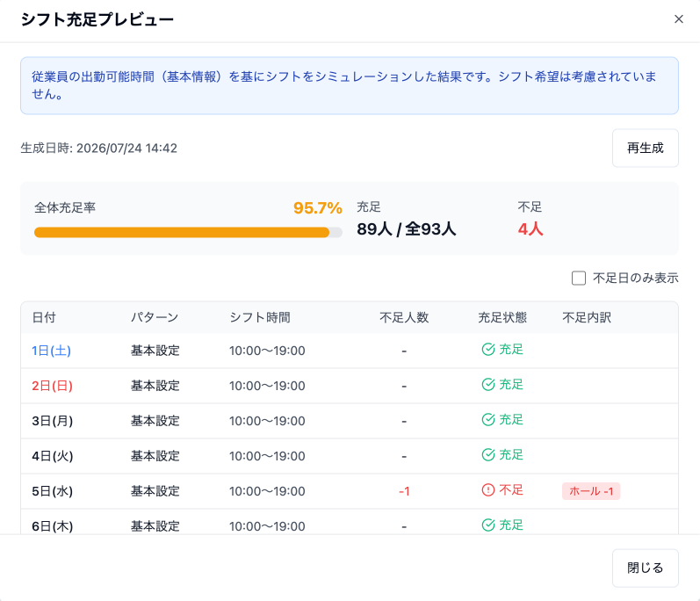Click the 全体充足率 label
Image resolution: width=700 pixels, height=601 pixels.
tap(65, 207)
